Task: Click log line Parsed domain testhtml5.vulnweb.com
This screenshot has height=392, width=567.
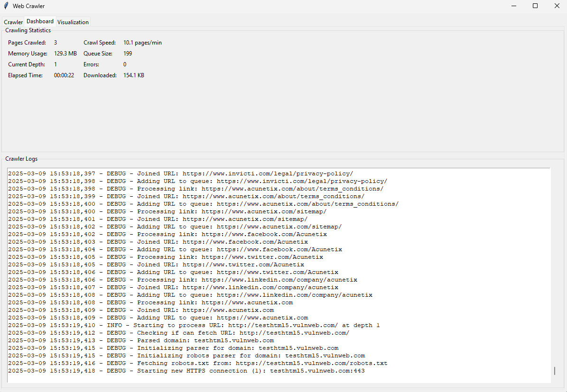Action: click(140, 340)
